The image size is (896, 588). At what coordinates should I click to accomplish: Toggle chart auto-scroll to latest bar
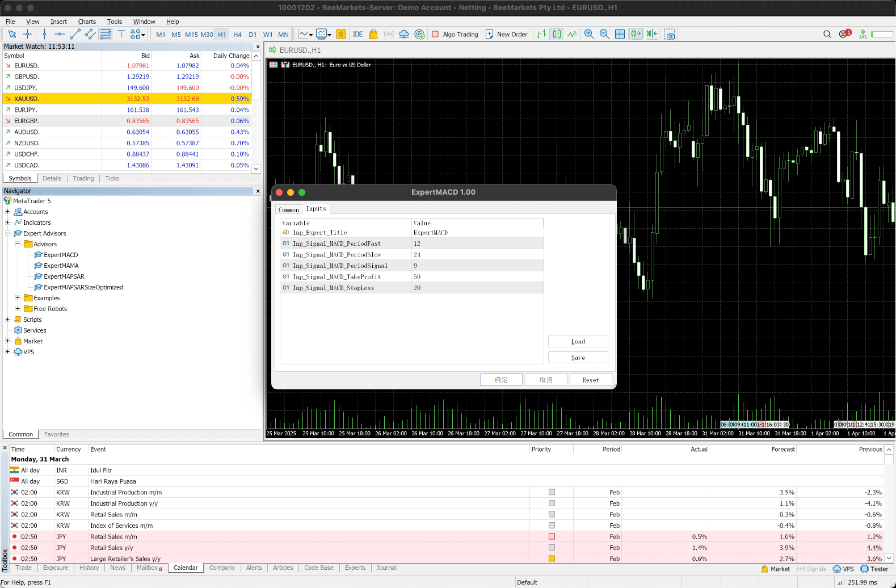[x=636, y=34]
